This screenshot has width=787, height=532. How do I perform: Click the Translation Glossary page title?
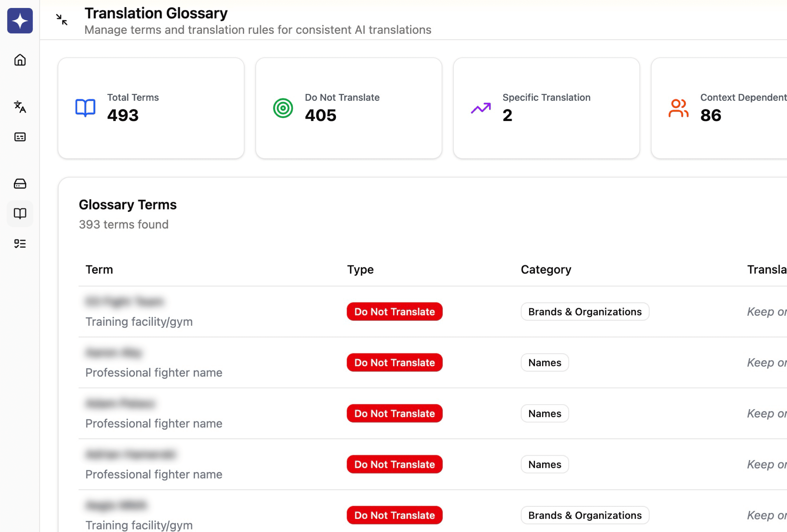click(156, 14)
